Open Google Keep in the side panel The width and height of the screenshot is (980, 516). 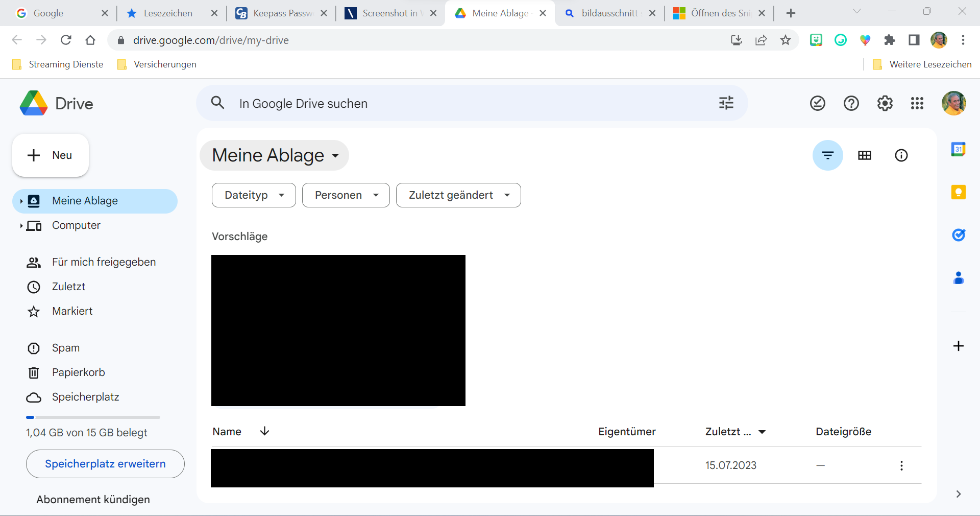[959, 192]
